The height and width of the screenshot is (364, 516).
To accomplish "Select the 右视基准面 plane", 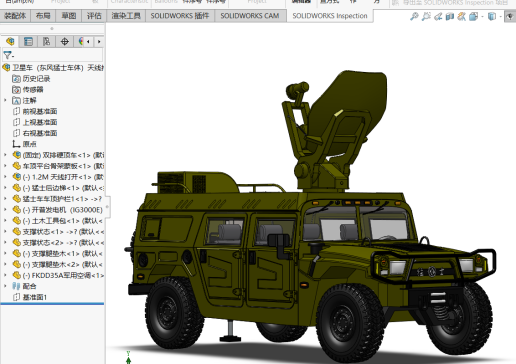I will 35,133.
